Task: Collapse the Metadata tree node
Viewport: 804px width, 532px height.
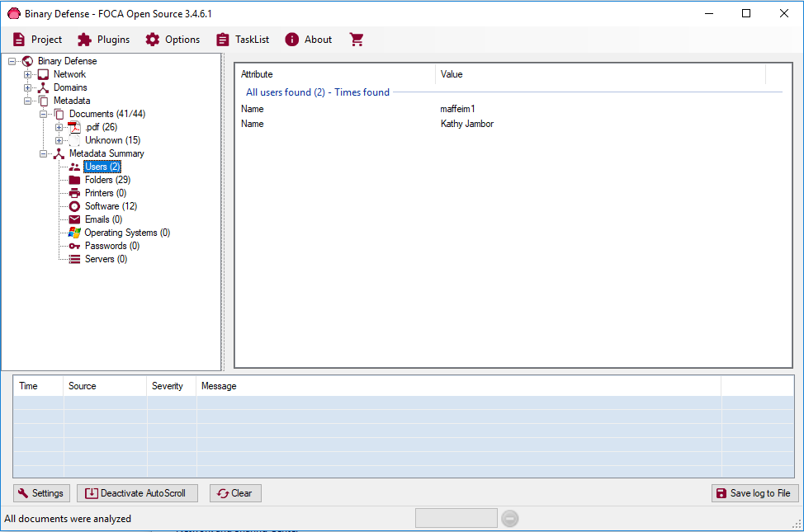Action: click(28, 101)
